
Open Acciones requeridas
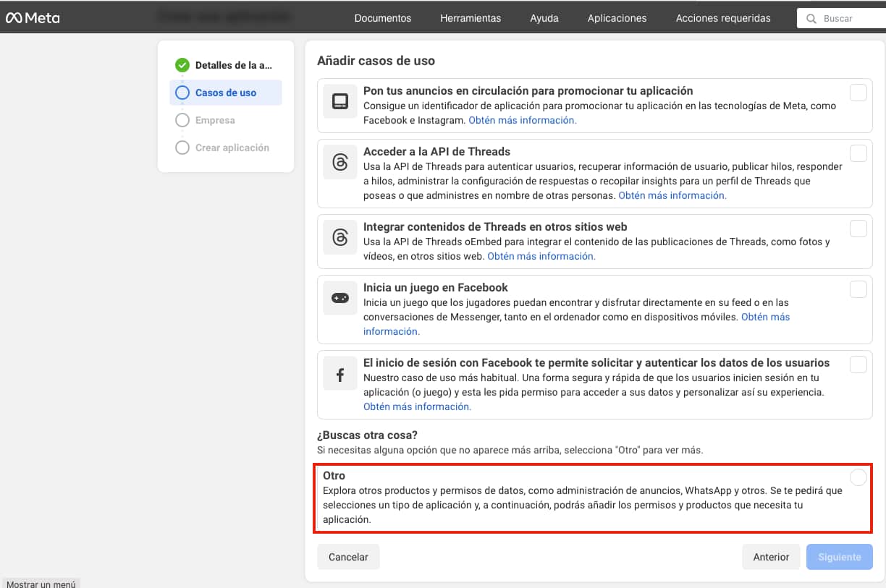pyautogui.click(x=723, y=18)
